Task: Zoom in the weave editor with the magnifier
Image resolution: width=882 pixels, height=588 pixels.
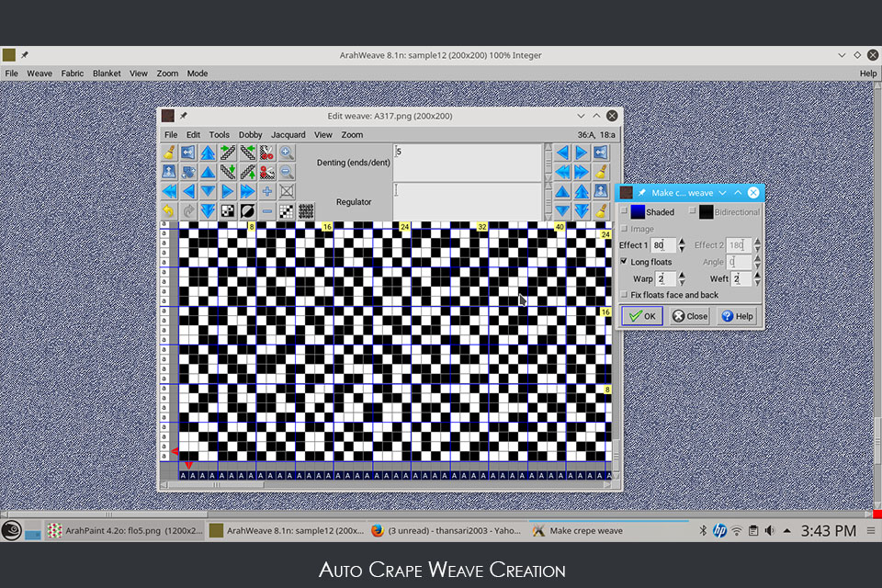Action: pyautogui.click(x=287, y=153)
